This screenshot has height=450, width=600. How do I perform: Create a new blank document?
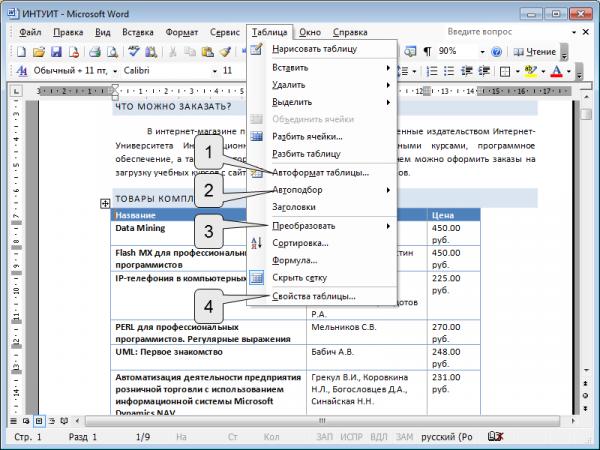point(21,52)
